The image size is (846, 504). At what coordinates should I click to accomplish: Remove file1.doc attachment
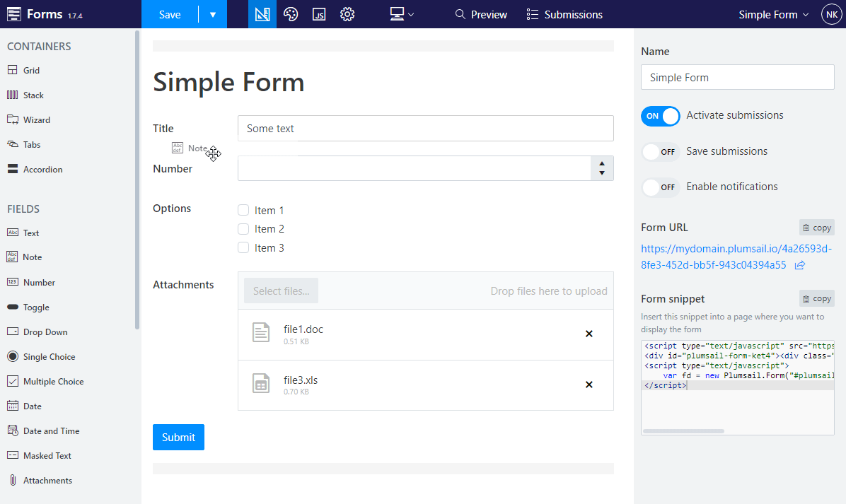pos(589,334)
